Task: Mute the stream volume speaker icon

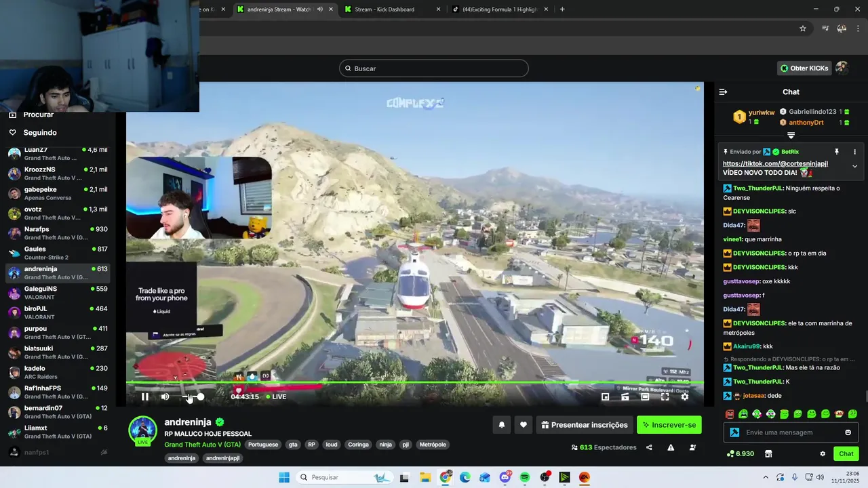Action: [x=165, y=396]
